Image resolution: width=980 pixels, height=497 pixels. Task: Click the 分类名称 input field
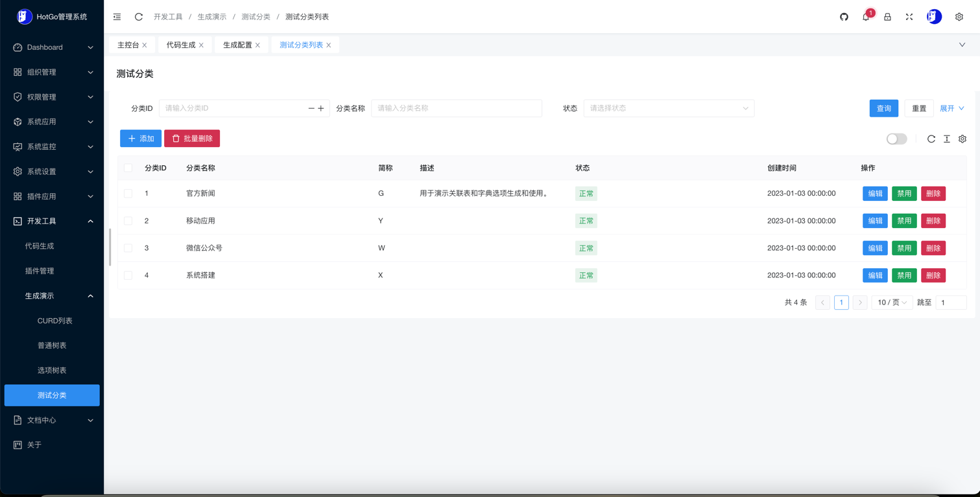click(456, 108)
